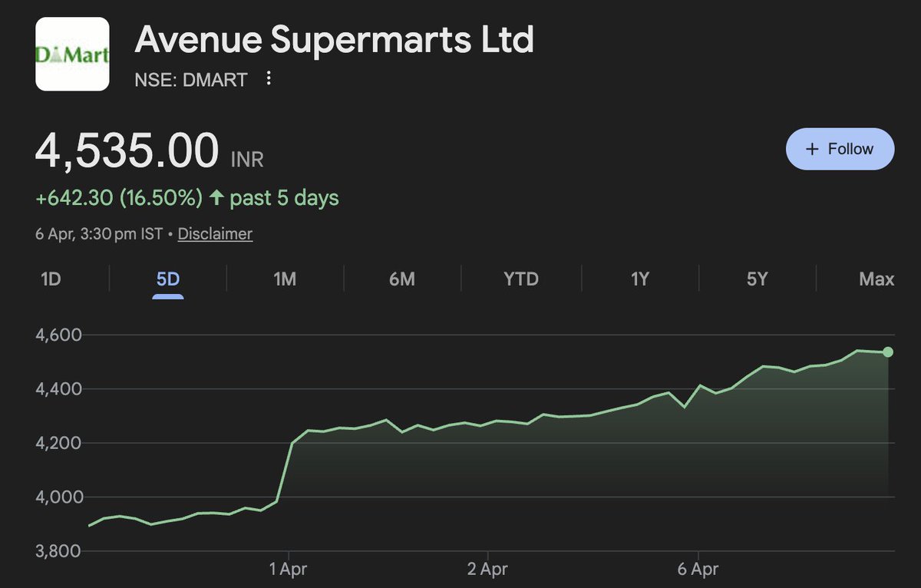The height and width of the screenshot is (588, 921).
Task: Click the 4,535.00 price value
Action: click(127, 150)
